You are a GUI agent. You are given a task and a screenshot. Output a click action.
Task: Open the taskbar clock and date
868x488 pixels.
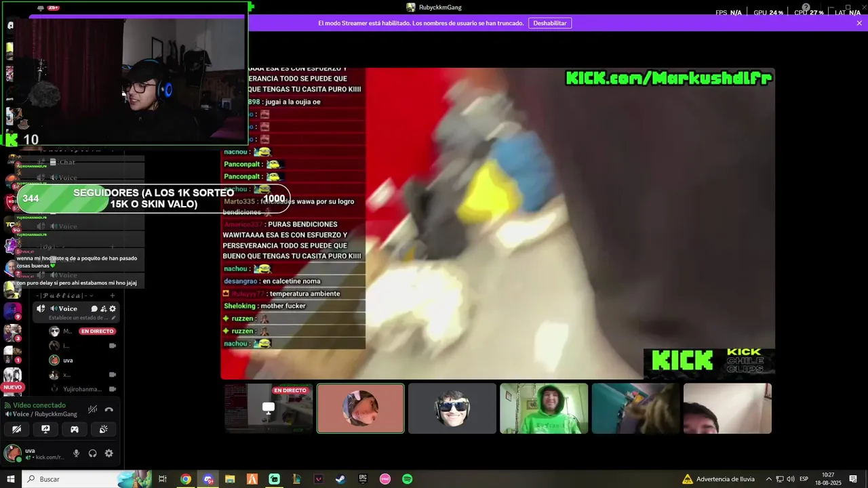[828, 479]
